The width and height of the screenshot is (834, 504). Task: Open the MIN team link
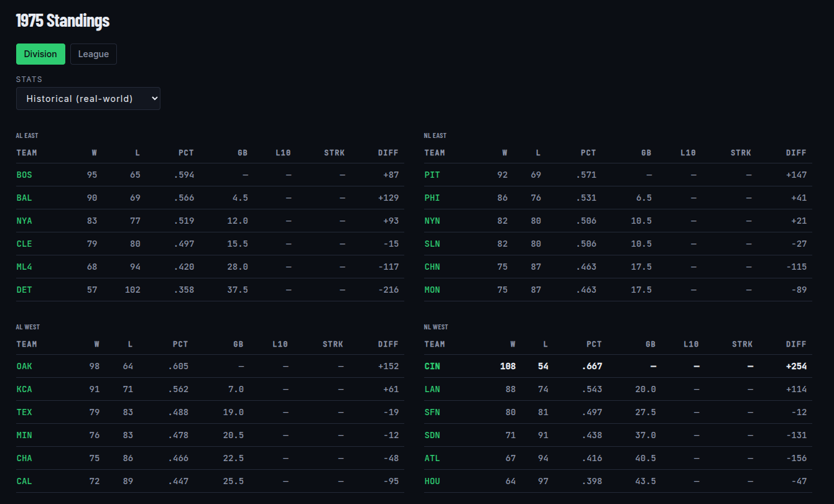pos(24,436)
